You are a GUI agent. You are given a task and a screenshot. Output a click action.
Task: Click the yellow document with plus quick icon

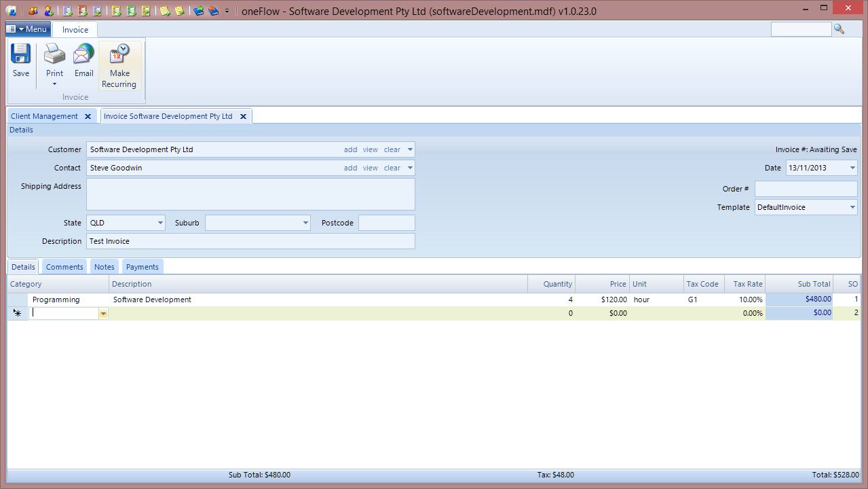(116, 11)
